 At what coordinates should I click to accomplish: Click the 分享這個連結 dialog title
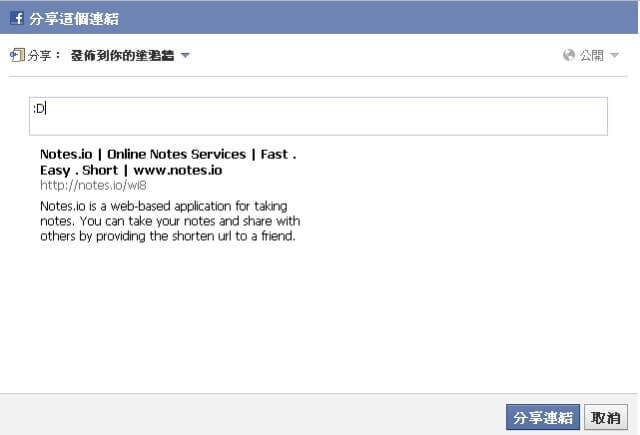point(74,19)
